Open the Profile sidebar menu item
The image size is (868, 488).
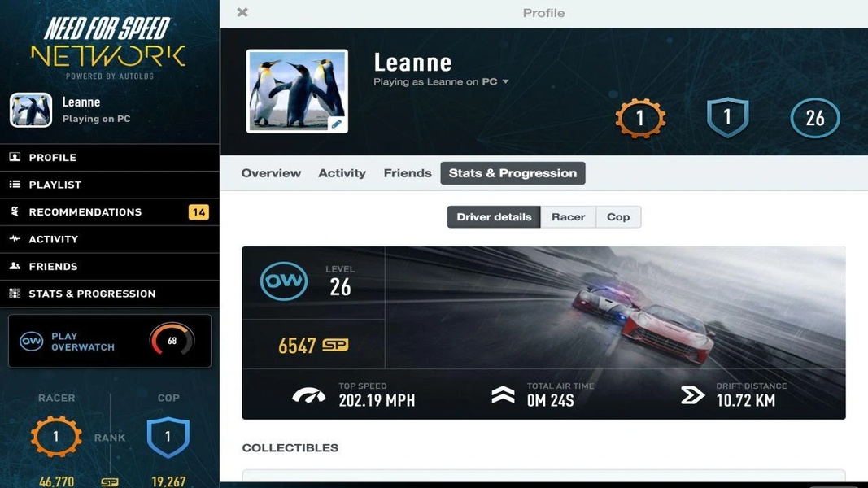coord(110,158)
